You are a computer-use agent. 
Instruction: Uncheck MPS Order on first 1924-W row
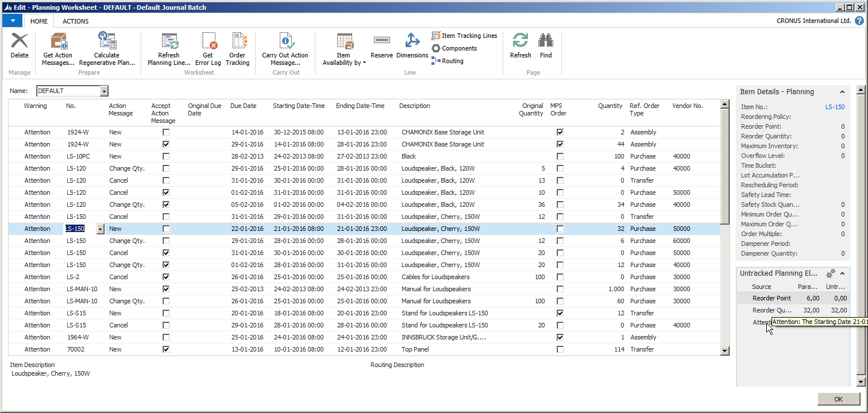click(x=560, y=132)
